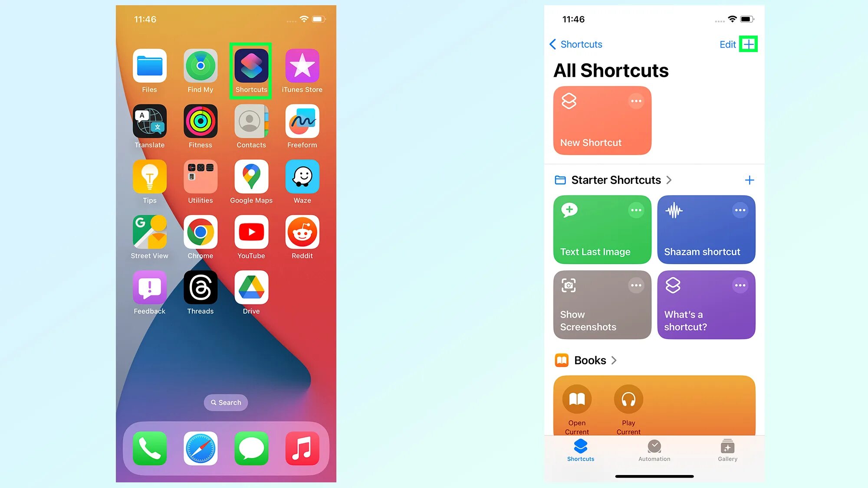The image size is (868, 488).
Task: Open Threads app
Action: coord(200,288)
